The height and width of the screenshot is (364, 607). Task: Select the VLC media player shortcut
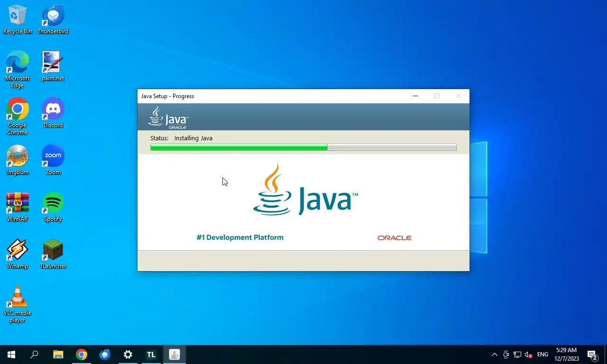tap(18, 304)
